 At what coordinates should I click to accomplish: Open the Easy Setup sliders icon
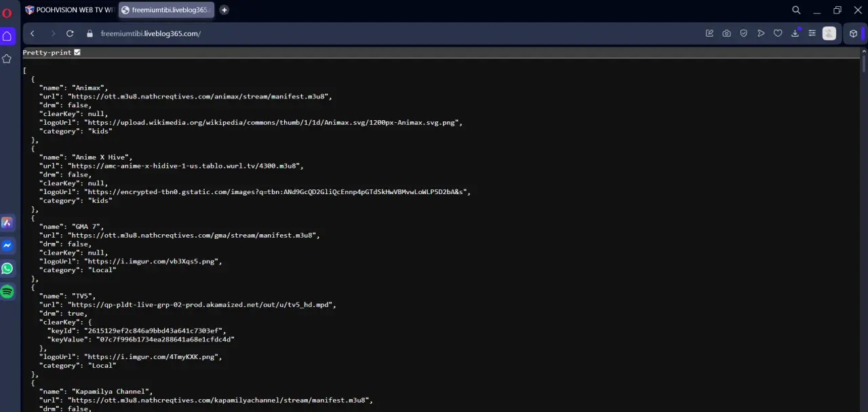tap(812, 33)
